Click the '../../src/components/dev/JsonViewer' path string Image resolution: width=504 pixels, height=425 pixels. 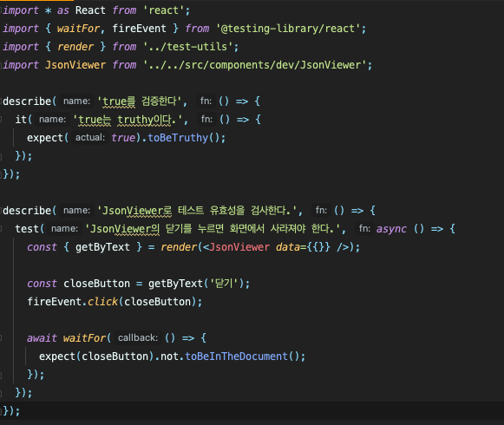(254, 65)
